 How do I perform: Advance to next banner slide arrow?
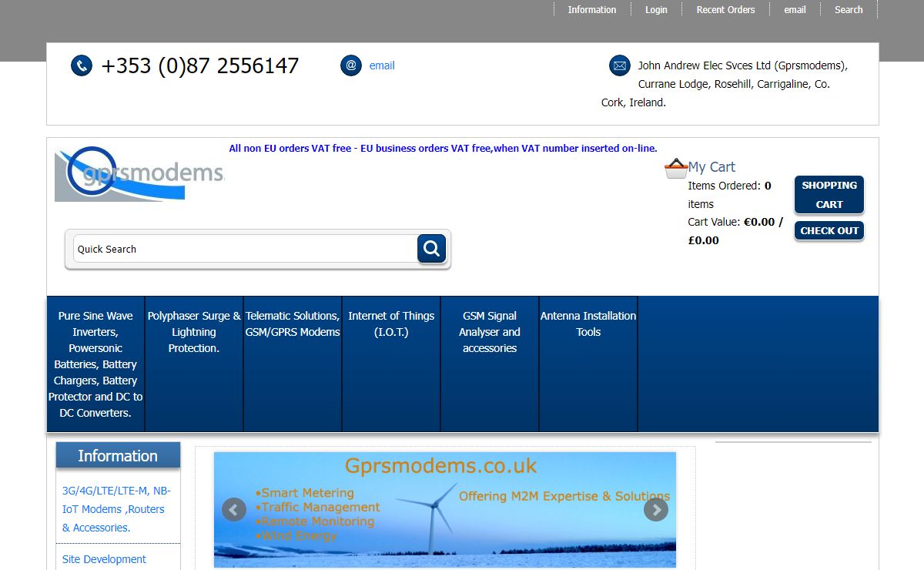(x=656, y=509)
